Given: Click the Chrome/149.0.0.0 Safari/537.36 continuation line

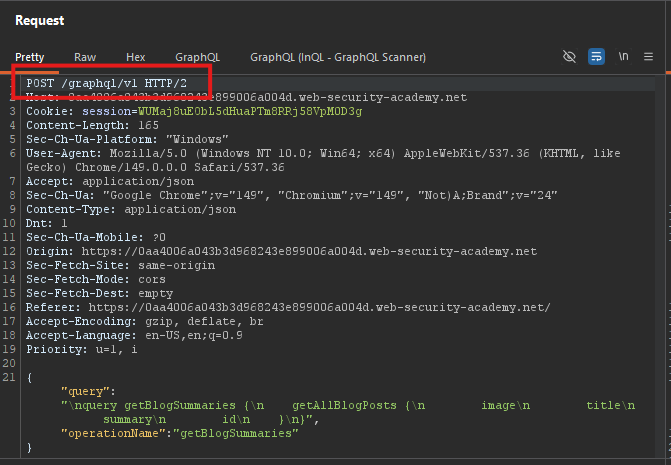Looking at the screenshot, I should 155,167.
